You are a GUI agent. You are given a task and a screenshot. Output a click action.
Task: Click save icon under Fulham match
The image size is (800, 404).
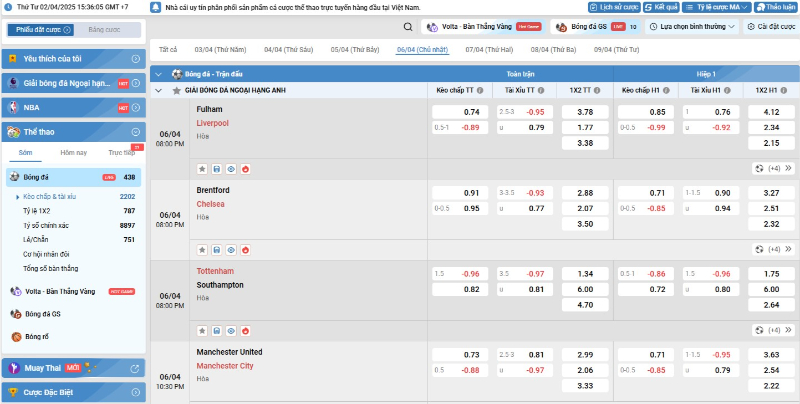click(216, 169)
